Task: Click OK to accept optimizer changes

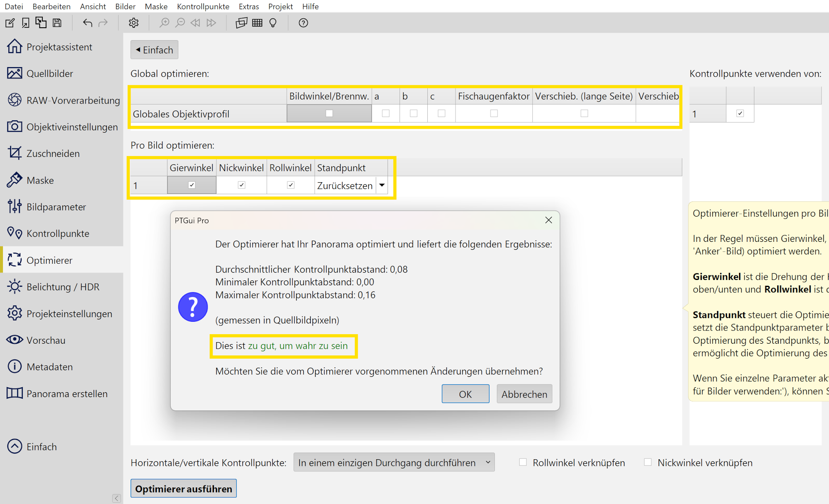Action: pyautogui.click(x=465, y=394)
